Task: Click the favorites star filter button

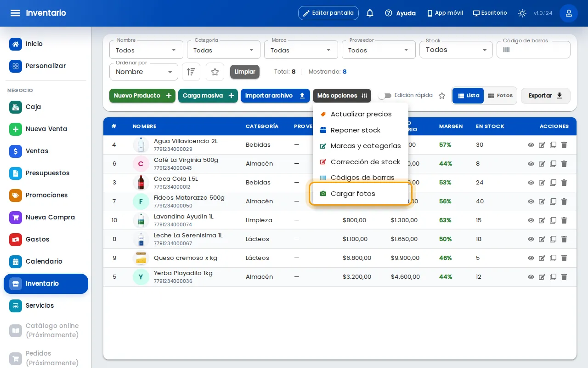Action: [x=215, y=72]
